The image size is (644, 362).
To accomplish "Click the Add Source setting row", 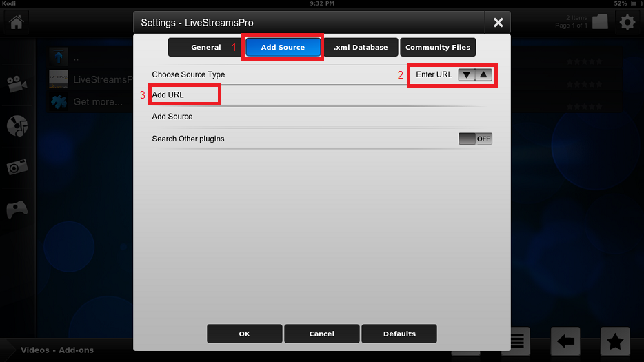I will click(x=321, y=117).
